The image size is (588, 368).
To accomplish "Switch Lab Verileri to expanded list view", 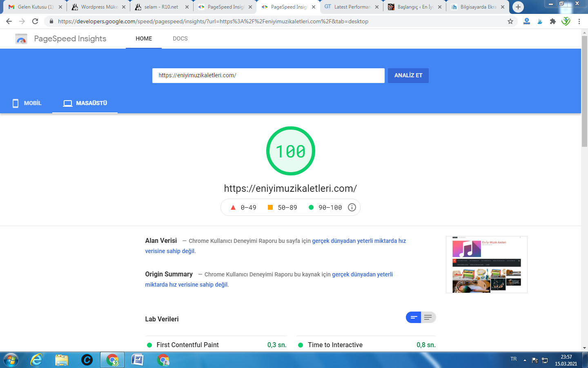I will click(428, 317).
